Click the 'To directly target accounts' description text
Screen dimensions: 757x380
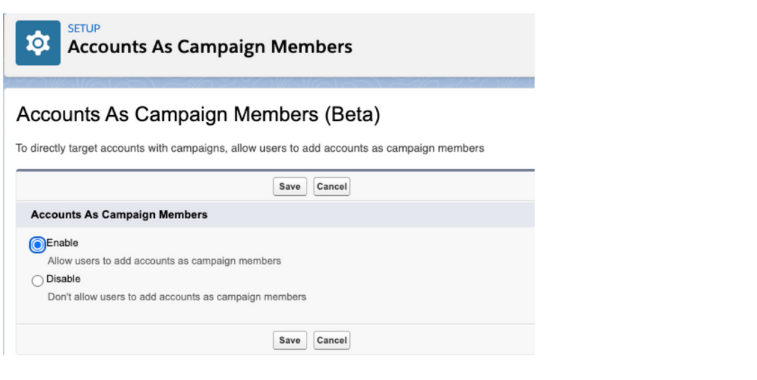[x=250, y=148]
